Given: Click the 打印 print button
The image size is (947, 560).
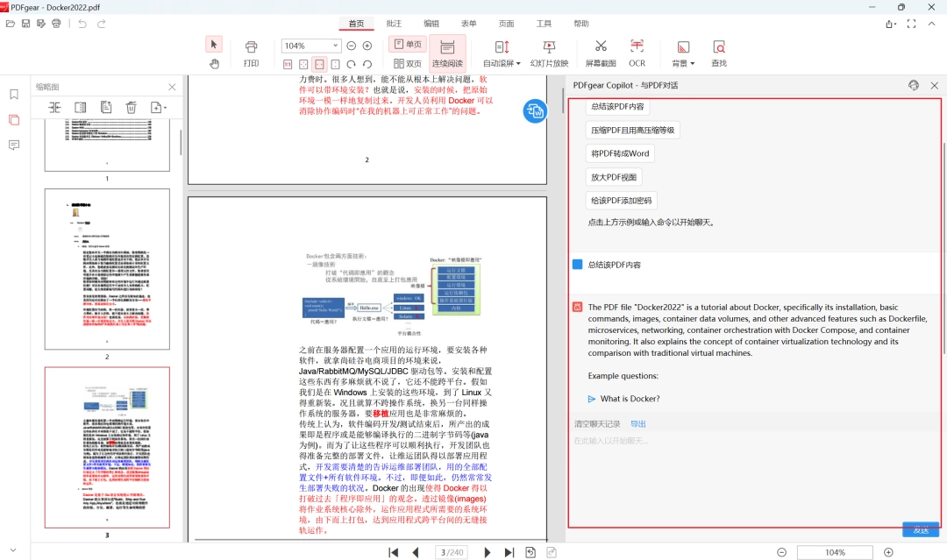Looking at the screenshot, I should pyautogui.click(x=252, y=53).
